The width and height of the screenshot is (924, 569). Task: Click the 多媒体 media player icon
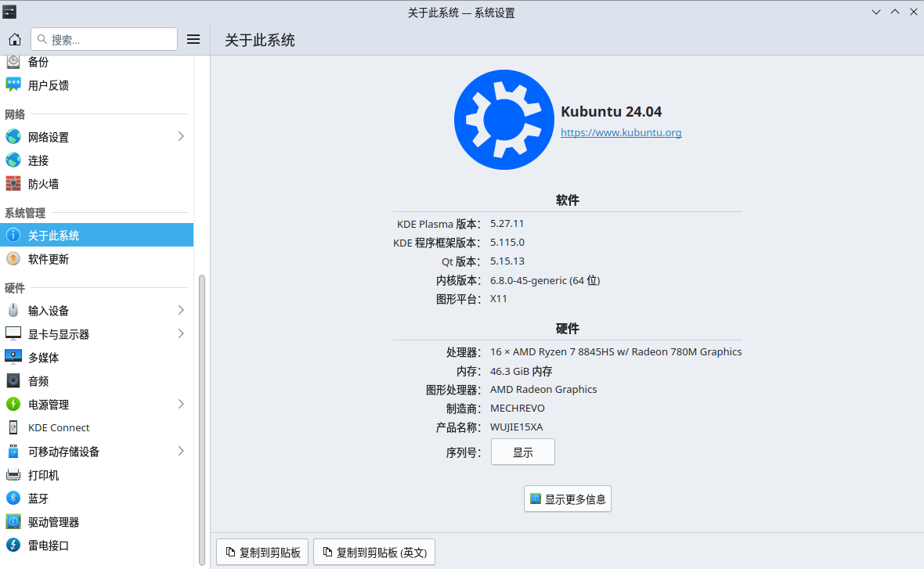coord(13,358)
